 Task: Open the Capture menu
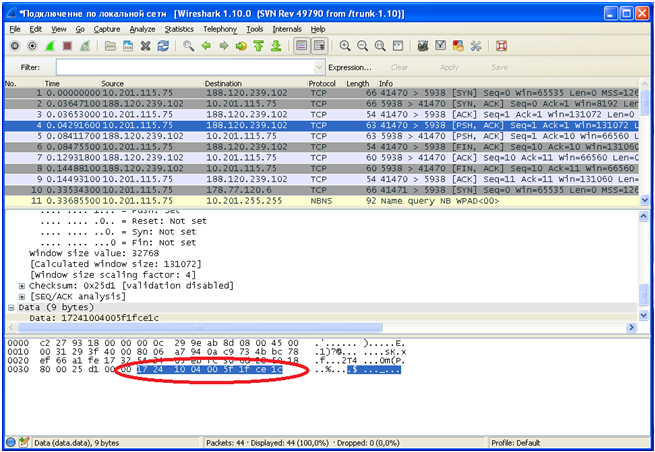pyautogui.click(x=107, y=29)
